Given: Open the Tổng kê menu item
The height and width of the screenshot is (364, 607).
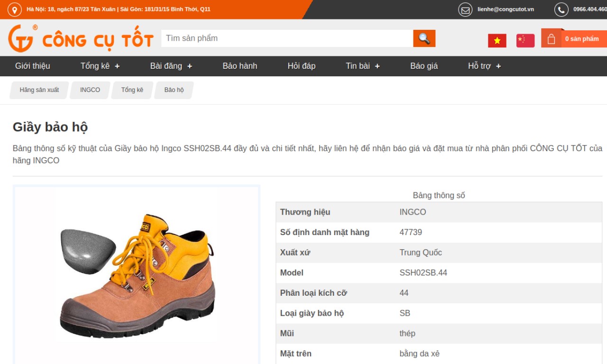Looking at the screenshot, I should click(x=95, y=66).
